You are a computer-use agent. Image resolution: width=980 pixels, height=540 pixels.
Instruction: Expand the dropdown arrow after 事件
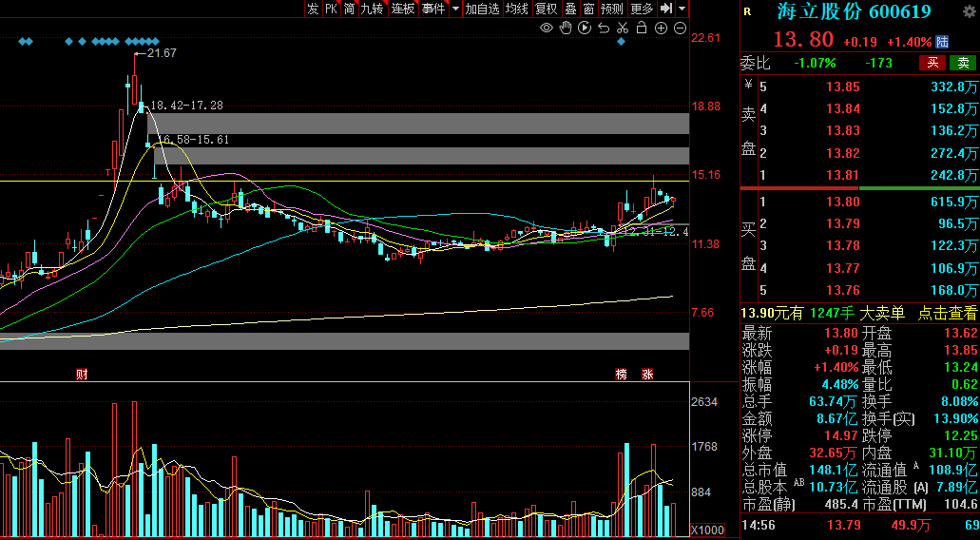[x=455, y=9]
